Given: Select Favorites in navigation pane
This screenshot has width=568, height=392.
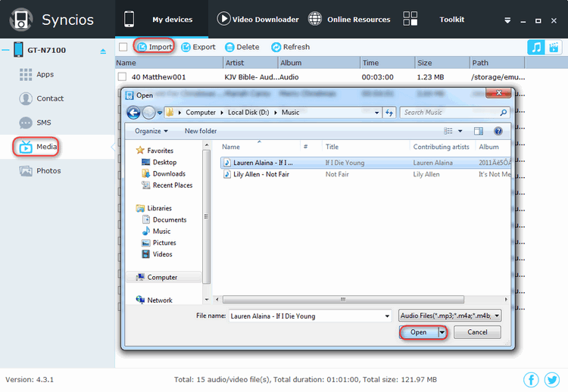Looking at the screenshot, I should click(154, 151).
